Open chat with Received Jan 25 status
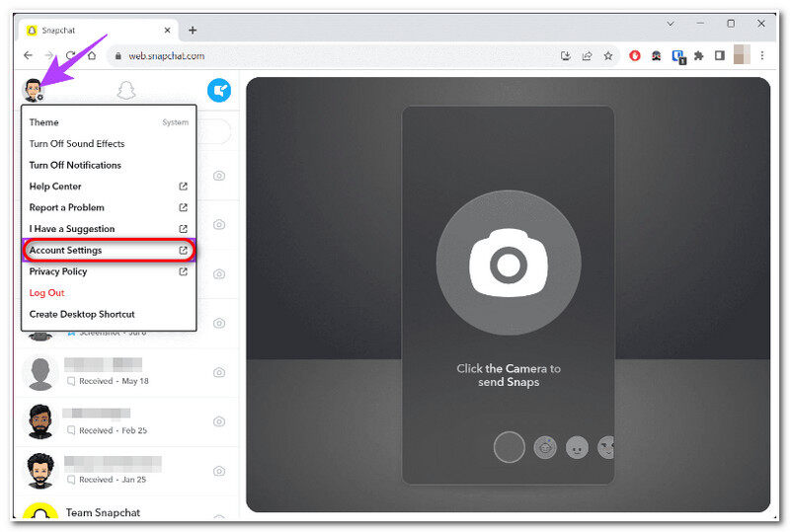 (126, 472)
